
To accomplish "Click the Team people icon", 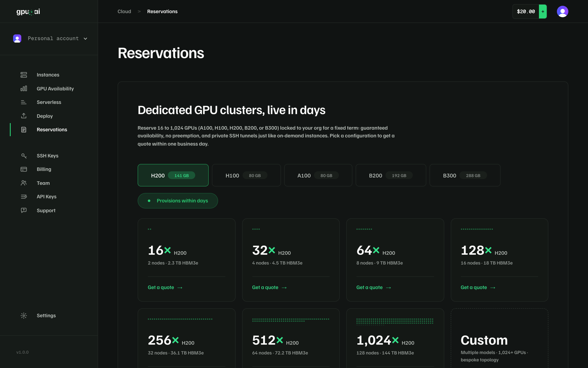I will pyautogui.click(x=24, y=183).
